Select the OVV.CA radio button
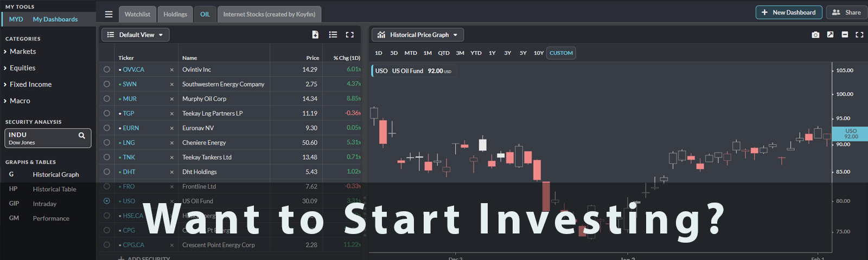Viewport: 868px width, 260px height. point(107,69)
